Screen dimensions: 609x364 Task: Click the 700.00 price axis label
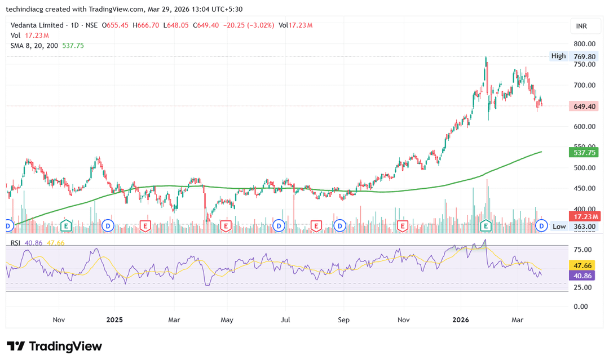pyautogui.click(x=584, y=85)
